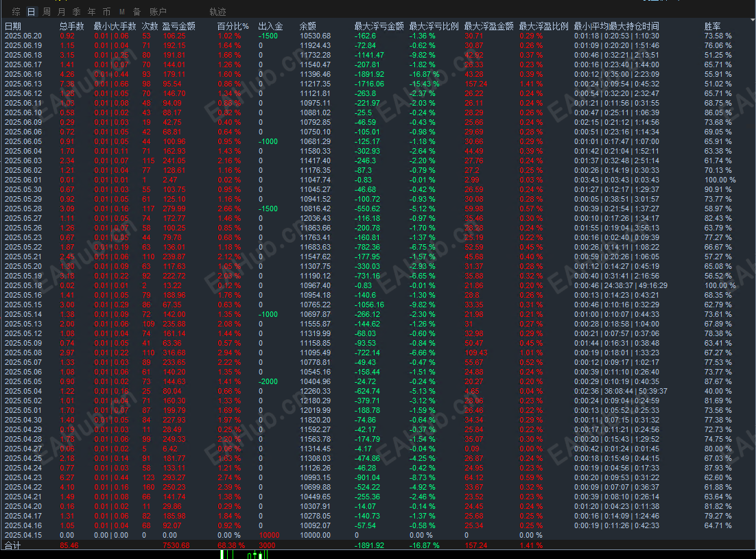
Task: Select the 2025.04.16 date cell
Action: tap(23, 526)
